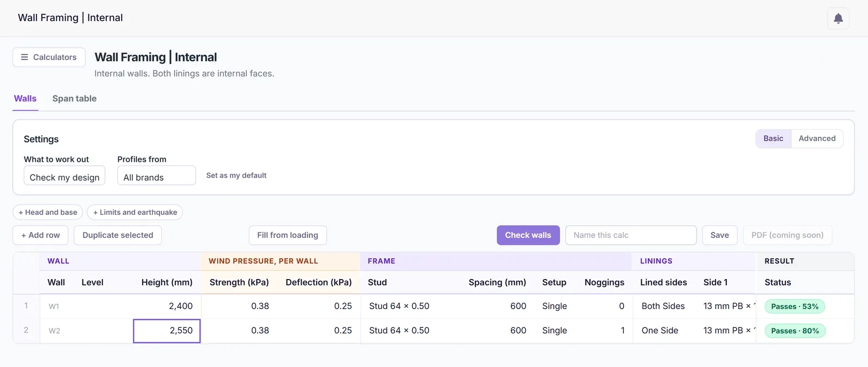868x367 pixels.
Task: Open notifications bell icon
Action: [x=838, y=18]
